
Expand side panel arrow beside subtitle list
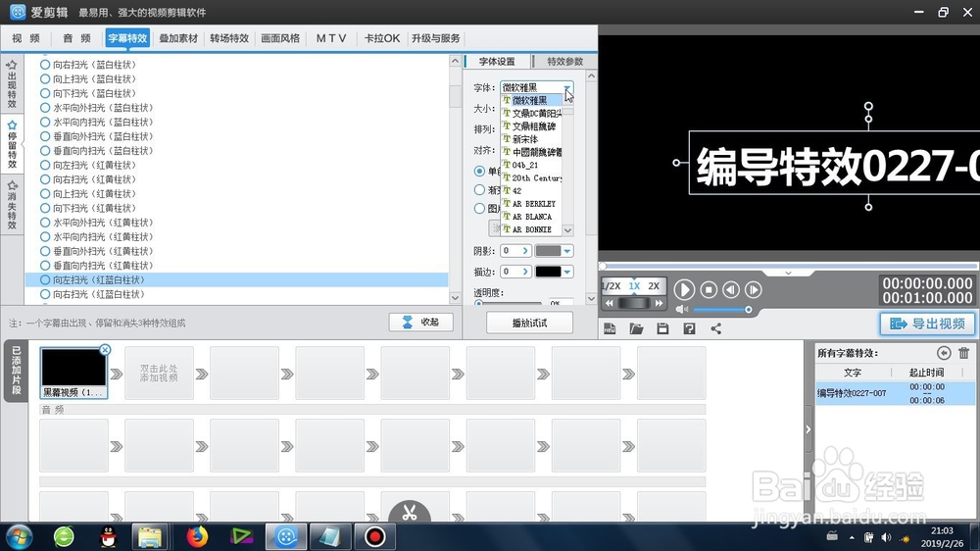click(x=808, y=429)
